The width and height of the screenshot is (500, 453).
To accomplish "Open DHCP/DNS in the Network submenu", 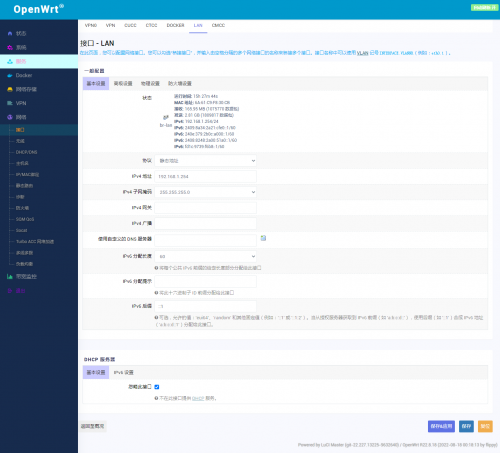I will click(x=27, y=152).
